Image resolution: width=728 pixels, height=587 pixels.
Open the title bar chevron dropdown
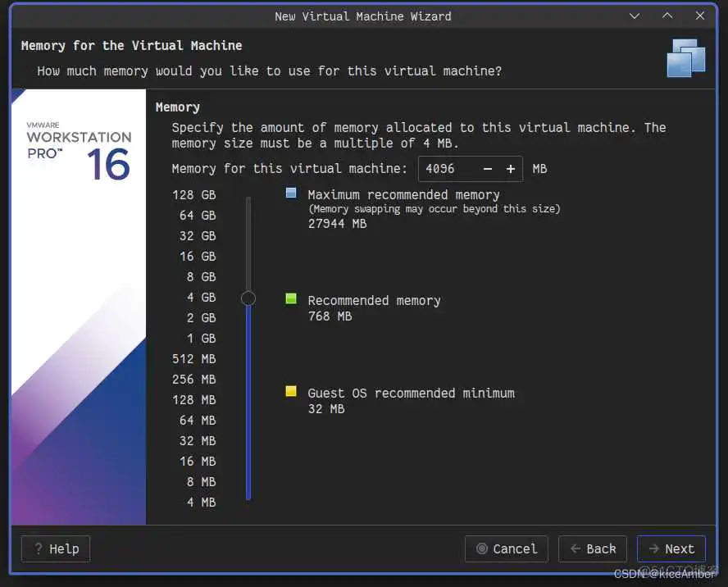coord(635,16)
